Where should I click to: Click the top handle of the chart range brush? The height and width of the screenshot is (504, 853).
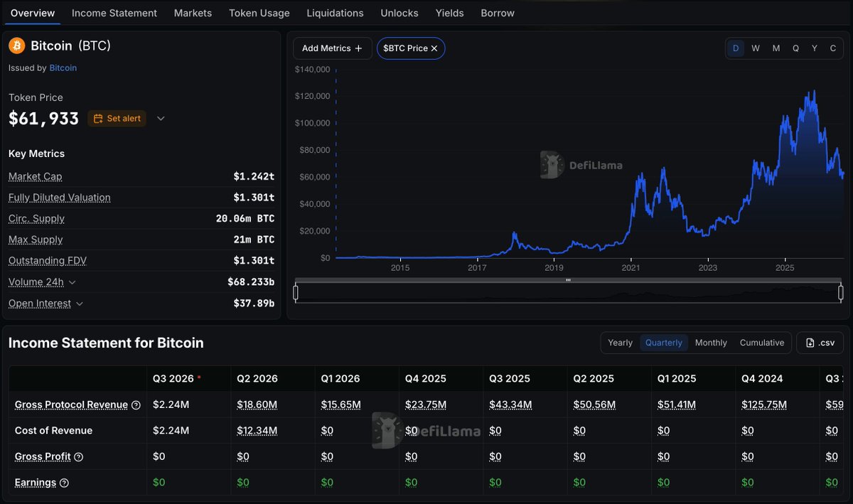pos(568,280)
